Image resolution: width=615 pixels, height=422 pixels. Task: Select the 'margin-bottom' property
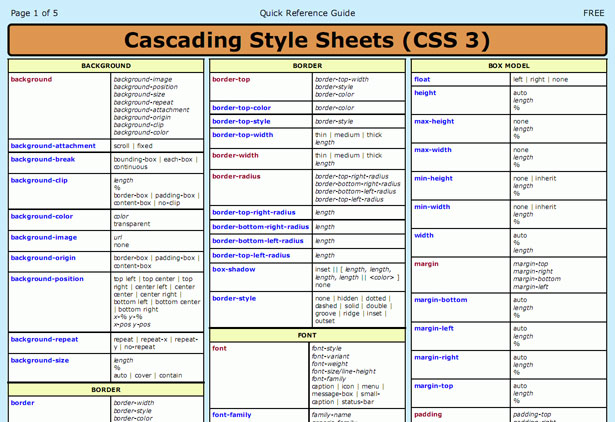(440, 300)
